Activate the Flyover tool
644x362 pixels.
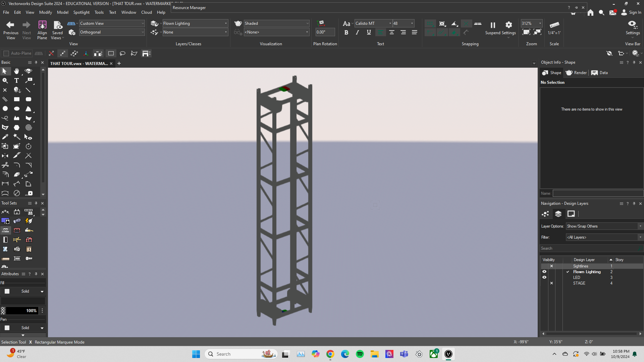coord(29,71)
